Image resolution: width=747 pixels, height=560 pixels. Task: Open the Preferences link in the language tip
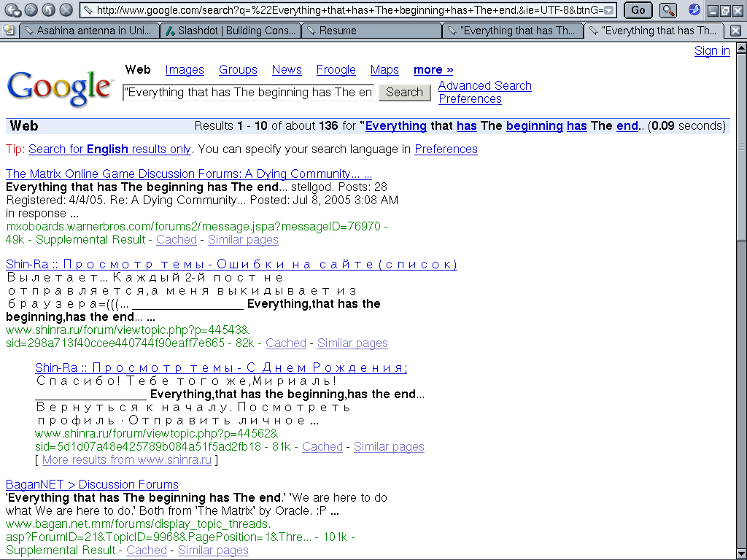446,149
